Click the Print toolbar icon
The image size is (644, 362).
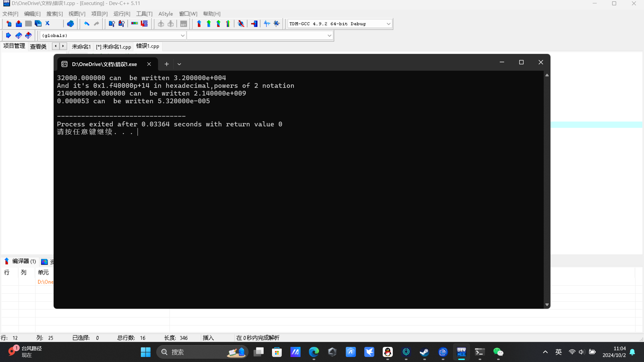pos(70,23)
